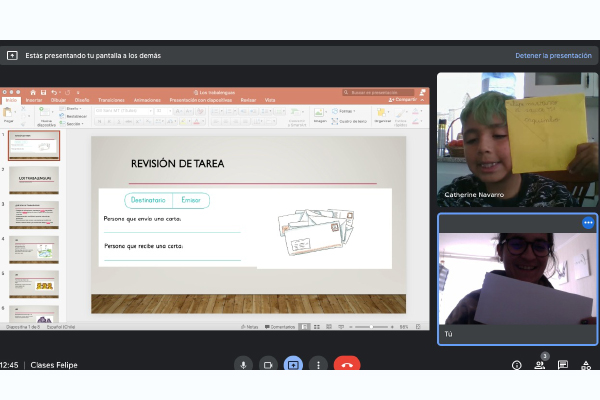Open the chat panel

563,365
